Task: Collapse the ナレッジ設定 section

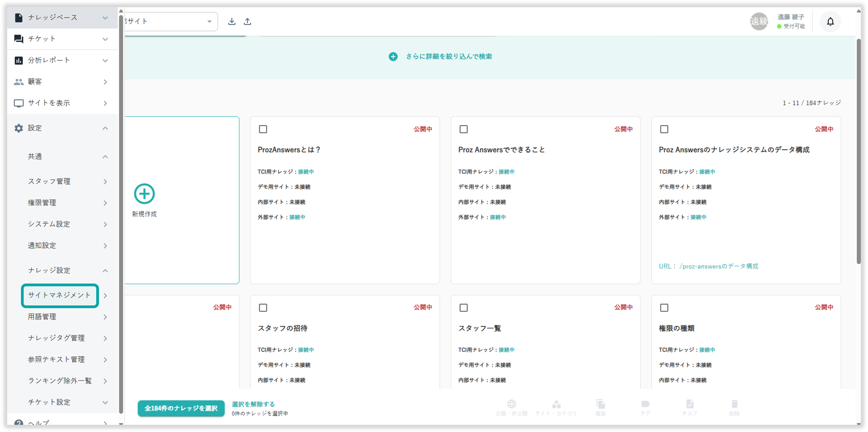Action: pos(105,270)
